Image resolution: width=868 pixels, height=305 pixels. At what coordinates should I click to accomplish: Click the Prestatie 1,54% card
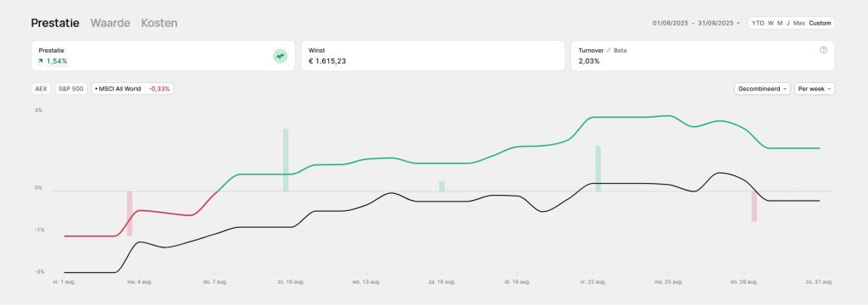pyautogui.click(x=164, y=55)
